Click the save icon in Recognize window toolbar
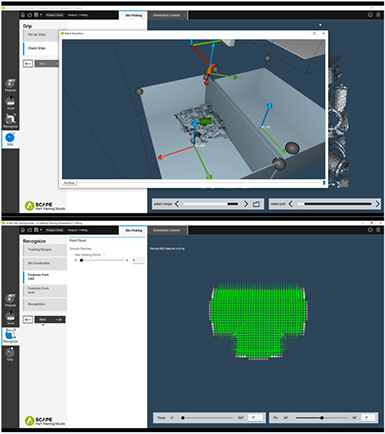The height and width of the screenshot is (434, 385). coord(36,230)
